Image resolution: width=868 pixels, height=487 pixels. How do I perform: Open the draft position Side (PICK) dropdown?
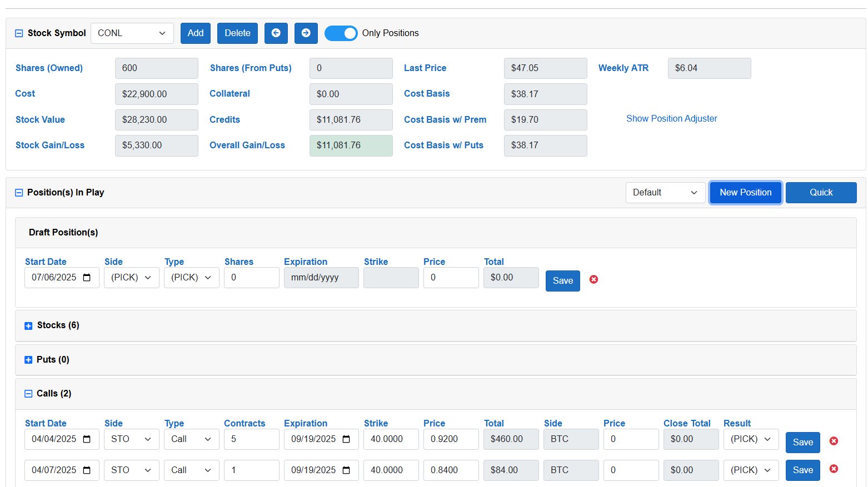tap(131, 278)
